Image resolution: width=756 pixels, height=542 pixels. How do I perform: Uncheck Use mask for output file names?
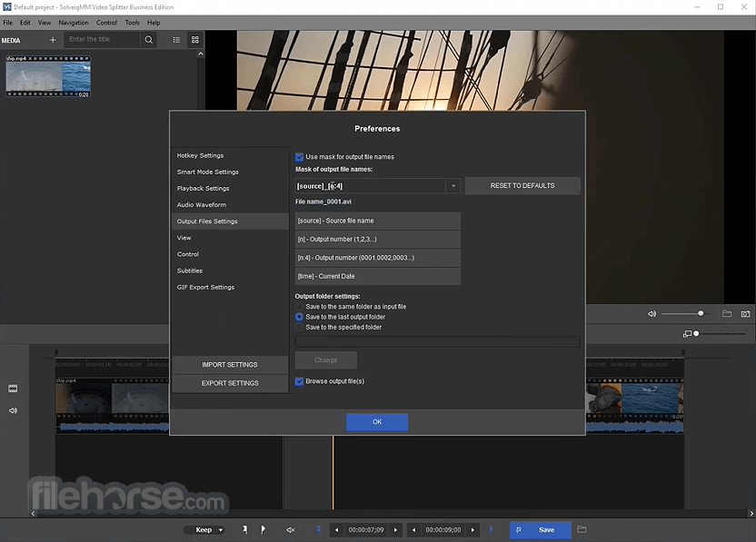(x=300, y=156)
